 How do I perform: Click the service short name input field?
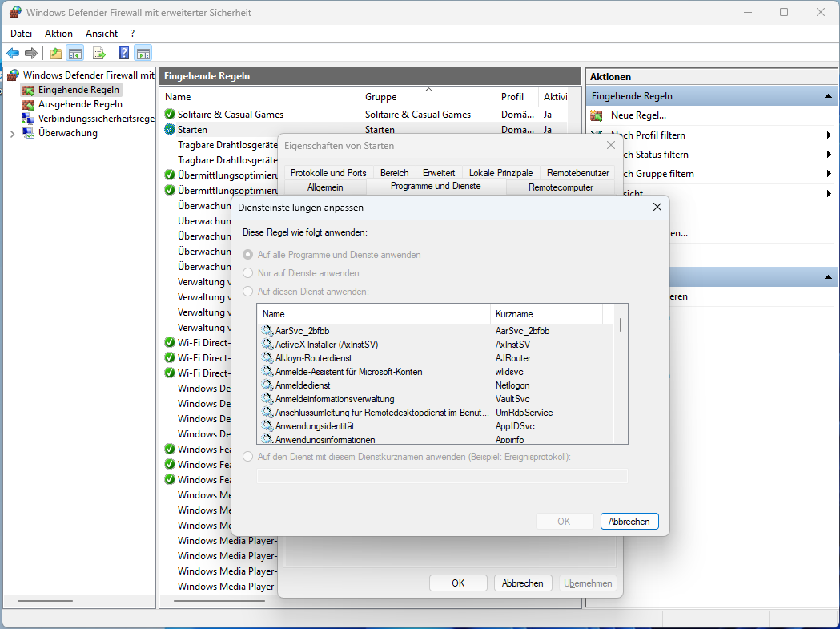click(x=442, y=476)
